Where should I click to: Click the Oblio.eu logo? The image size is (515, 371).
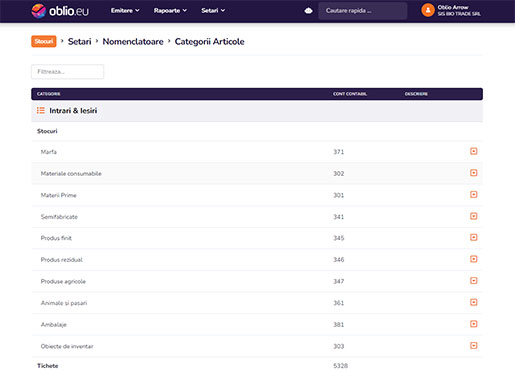tap(60, 11)
